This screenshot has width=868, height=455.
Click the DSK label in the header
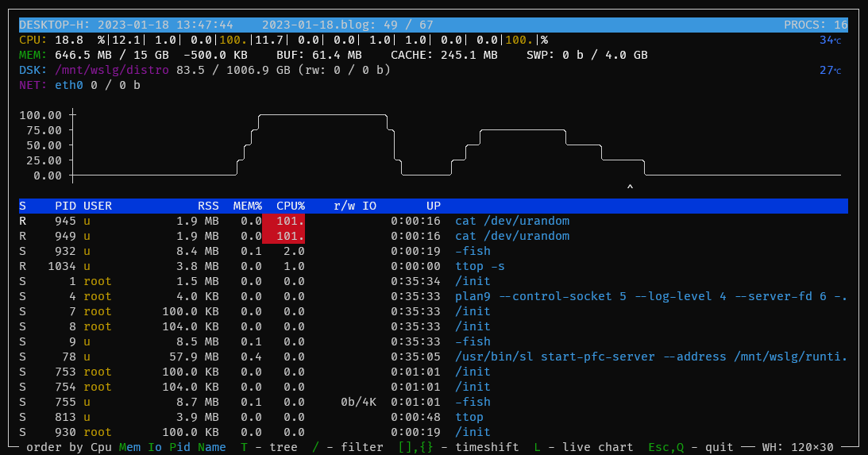pyautogui.click(x=33, y=70)
